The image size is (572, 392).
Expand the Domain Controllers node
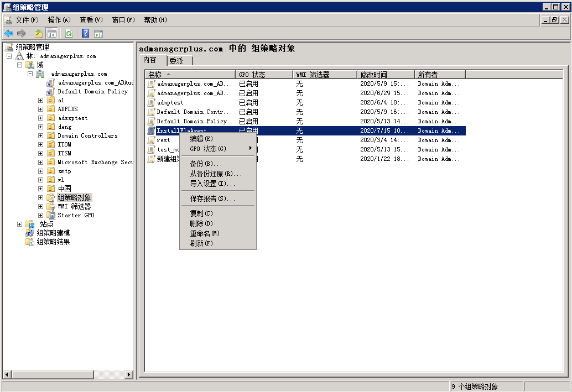pos(40,135)
